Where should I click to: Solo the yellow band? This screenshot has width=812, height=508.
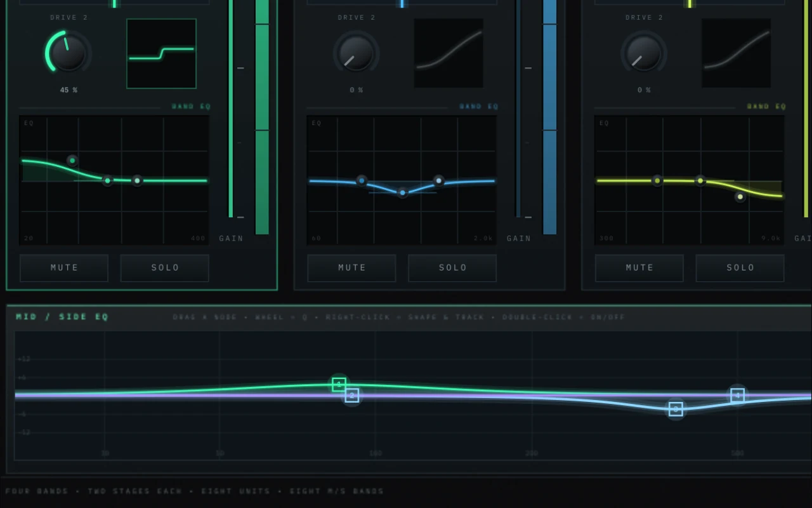point(740,268)
